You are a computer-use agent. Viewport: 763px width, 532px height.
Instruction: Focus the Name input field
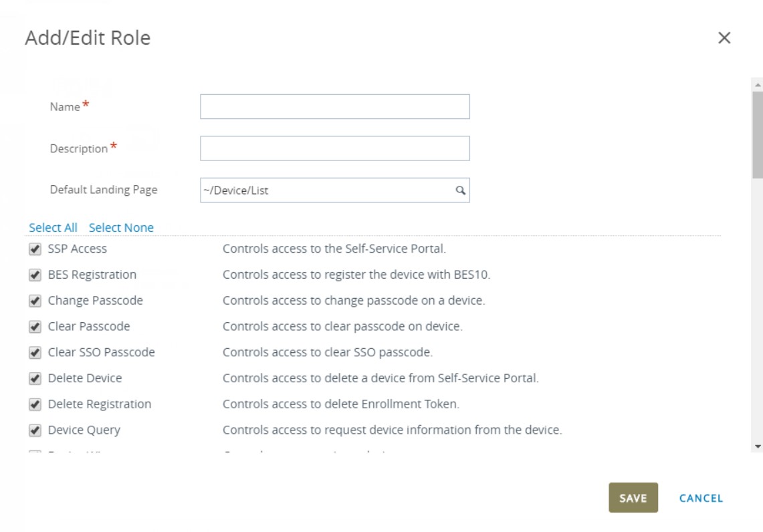[x=334, y=107]
